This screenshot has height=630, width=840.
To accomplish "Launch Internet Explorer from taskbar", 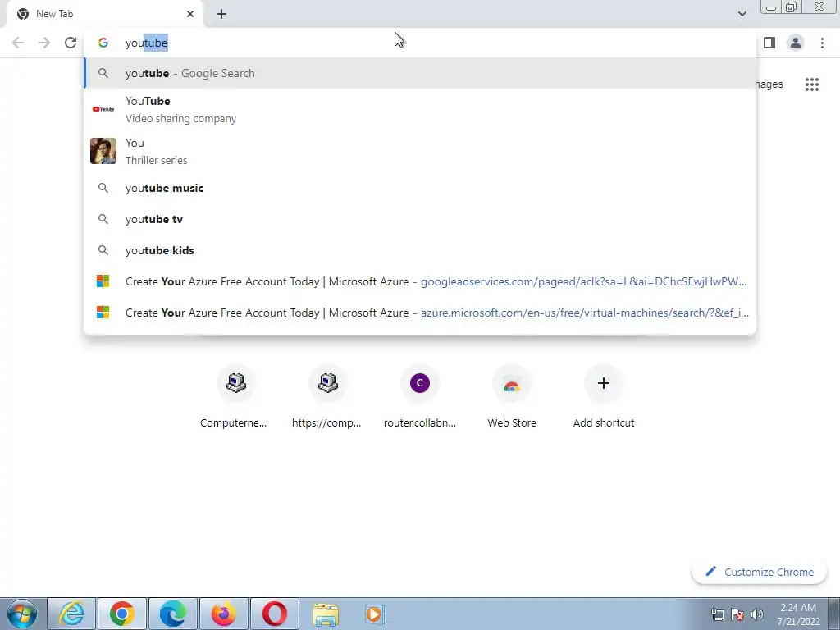I will tap(71, 614).
